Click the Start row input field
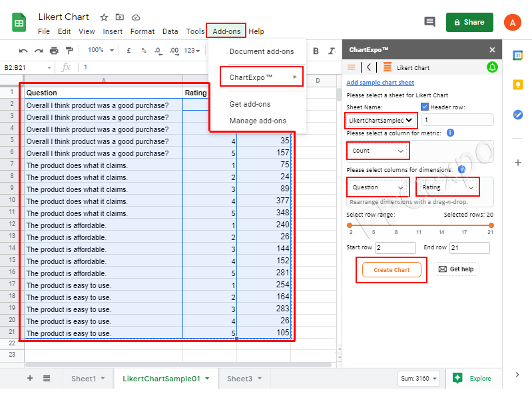The image size is (532, 398). coord(396,248)
